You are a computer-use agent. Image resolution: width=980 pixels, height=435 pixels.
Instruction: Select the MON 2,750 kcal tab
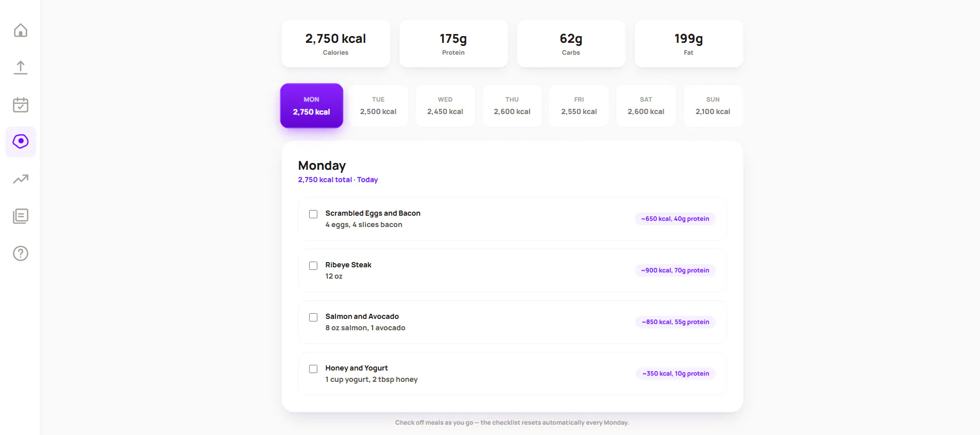coord(312,106)
